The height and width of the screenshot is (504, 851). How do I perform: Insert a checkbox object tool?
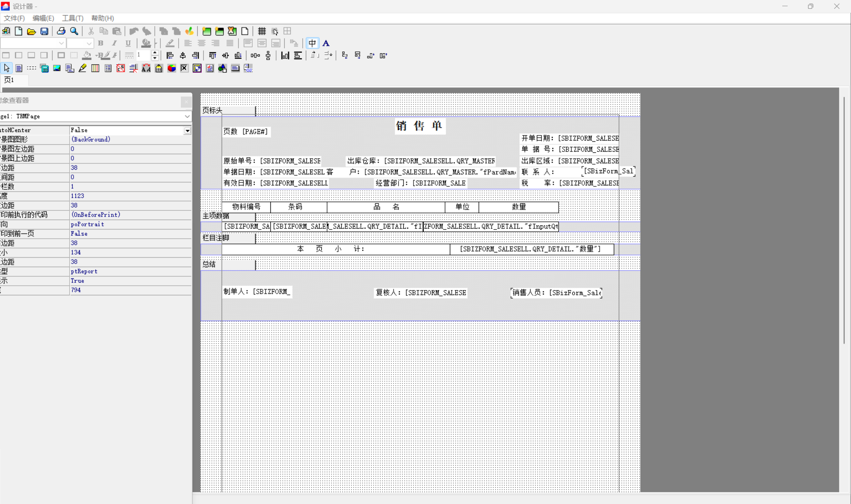coord(184,68)
